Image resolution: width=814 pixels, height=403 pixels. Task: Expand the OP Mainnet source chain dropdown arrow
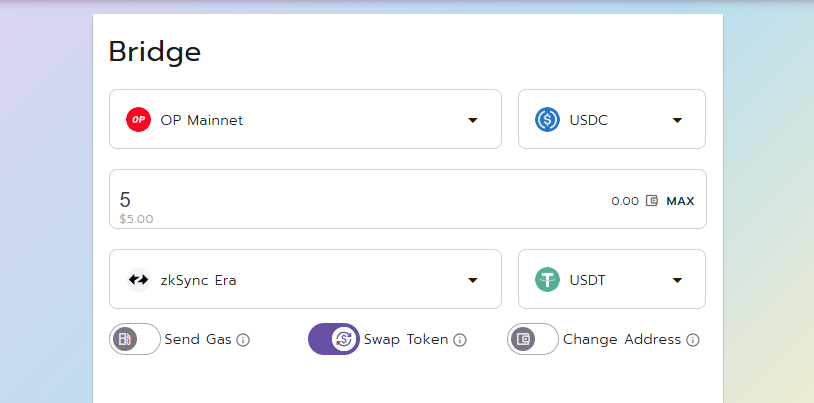click(x=472, y=120)
